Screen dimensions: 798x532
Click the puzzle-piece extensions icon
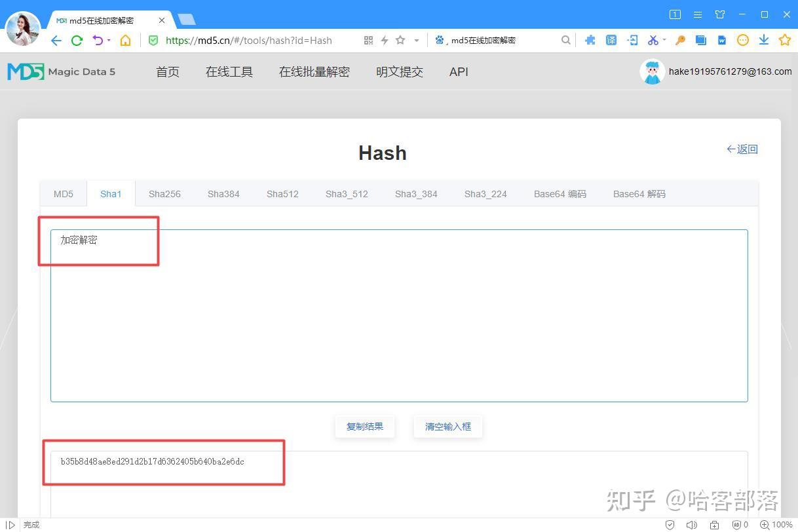590,40
